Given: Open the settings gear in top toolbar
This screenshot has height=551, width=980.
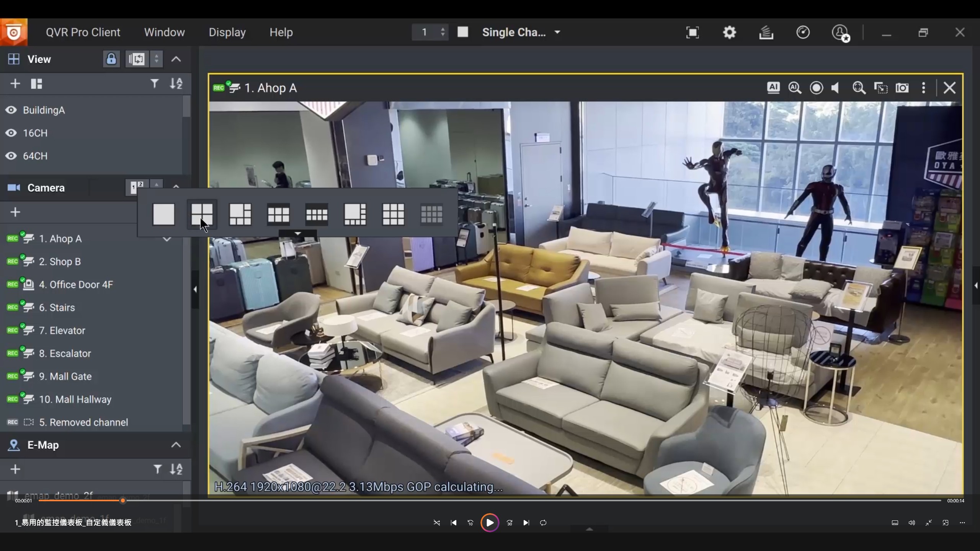Looking at the screenshot, I should pos(729,32).
